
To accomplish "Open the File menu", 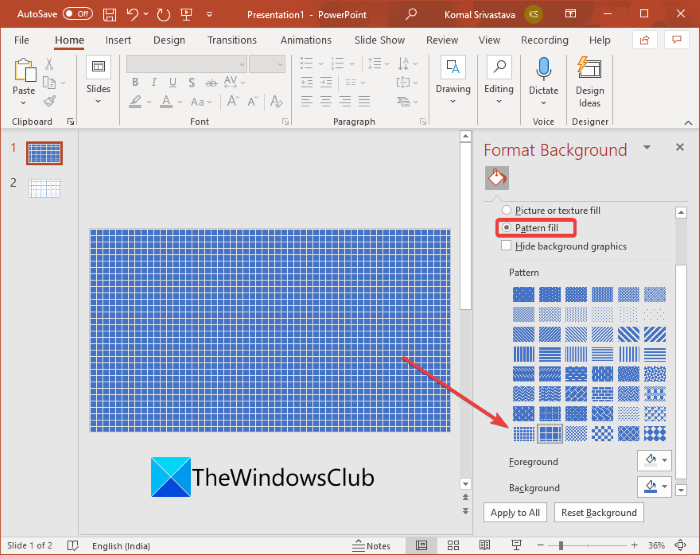I will [21, 40].
